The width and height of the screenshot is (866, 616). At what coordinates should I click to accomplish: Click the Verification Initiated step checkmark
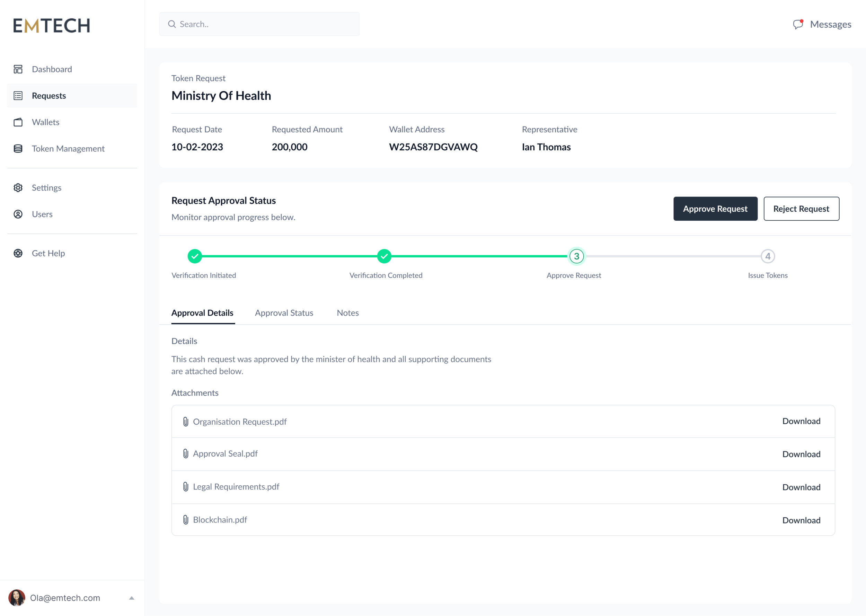[195, 256]
